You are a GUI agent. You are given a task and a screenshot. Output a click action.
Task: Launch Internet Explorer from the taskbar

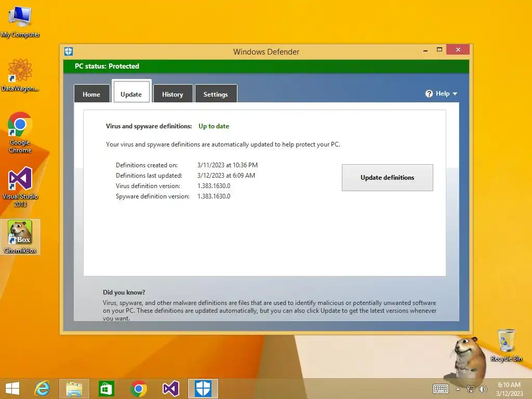tap(43, 389)
